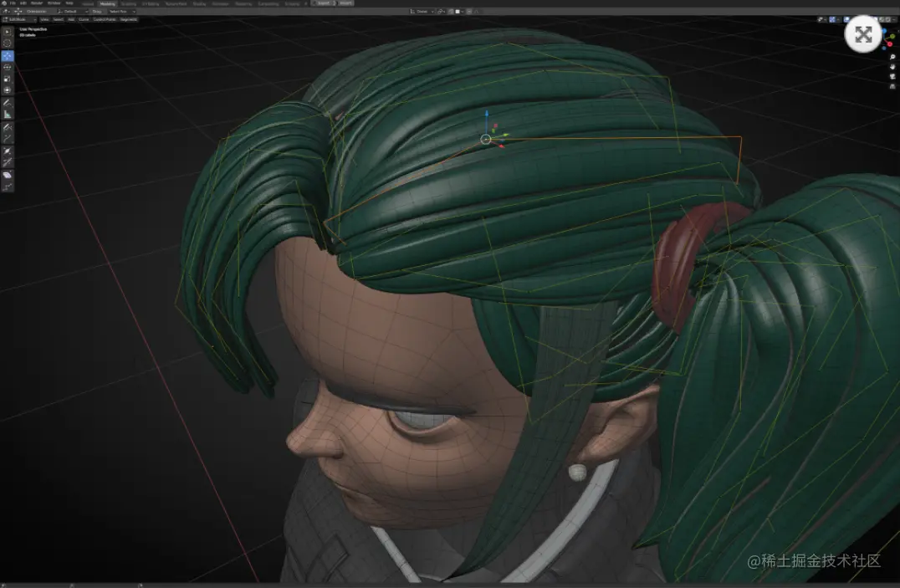Open the Global orientation dropdown
Screen dimensions: 900x588
click(x=422, y=12)
